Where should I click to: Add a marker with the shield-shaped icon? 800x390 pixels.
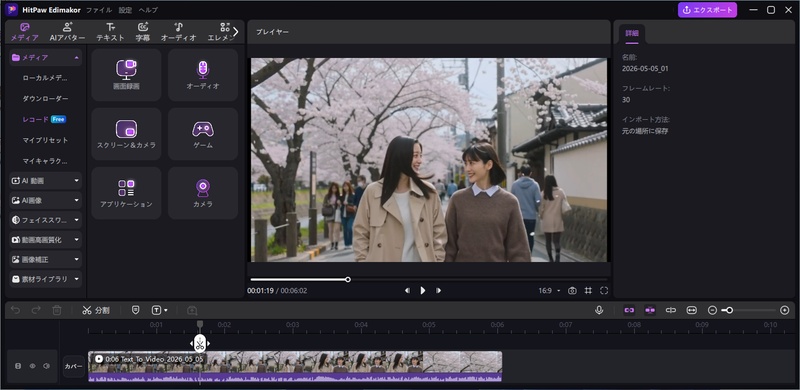point(135,310)
